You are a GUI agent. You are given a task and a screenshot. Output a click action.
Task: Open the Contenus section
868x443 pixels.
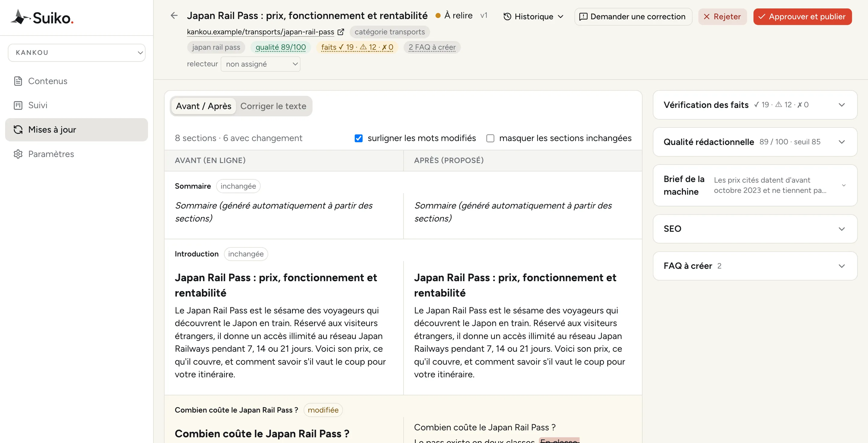[x=77, y=81]
